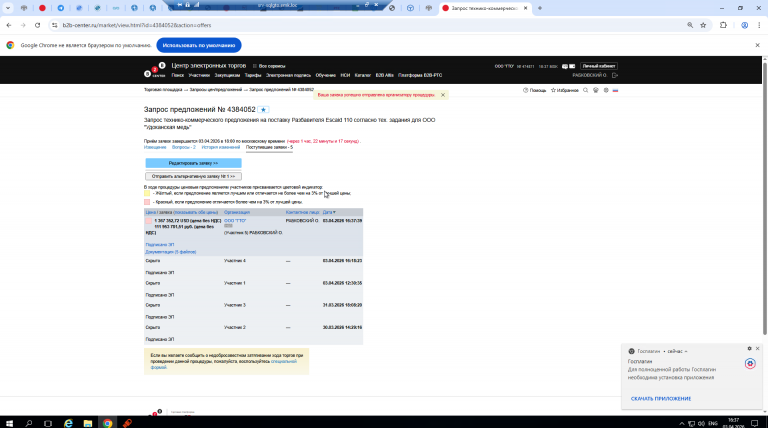Open the 'ООО "ГТО"' organization link
This screenshot has width=768, height=428.
point(235,221)
